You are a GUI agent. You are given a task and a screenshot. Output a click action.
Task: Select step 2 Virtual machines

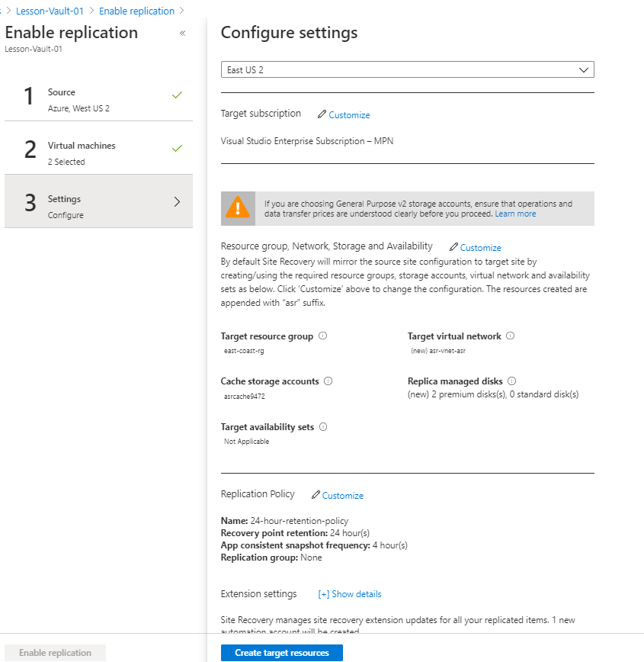point(98,152)
